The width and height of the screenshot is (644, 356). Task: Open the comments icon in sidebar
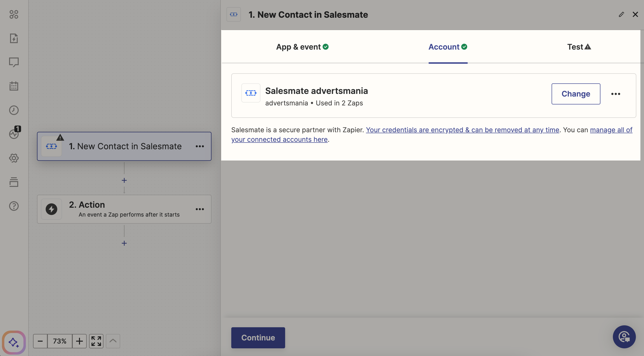pyautogui.click(x=14, y=62)
